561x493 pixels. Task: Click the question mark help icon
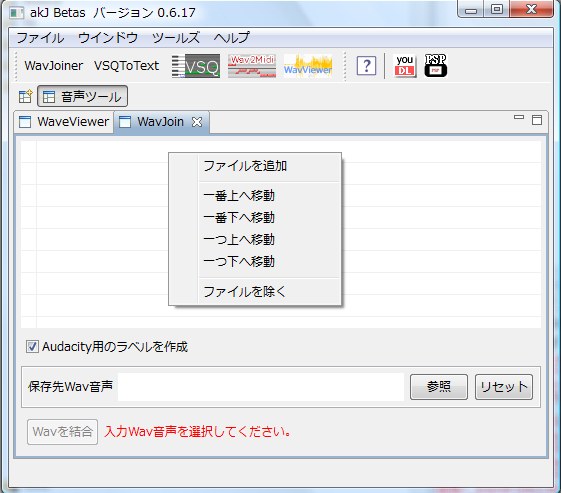366,66
